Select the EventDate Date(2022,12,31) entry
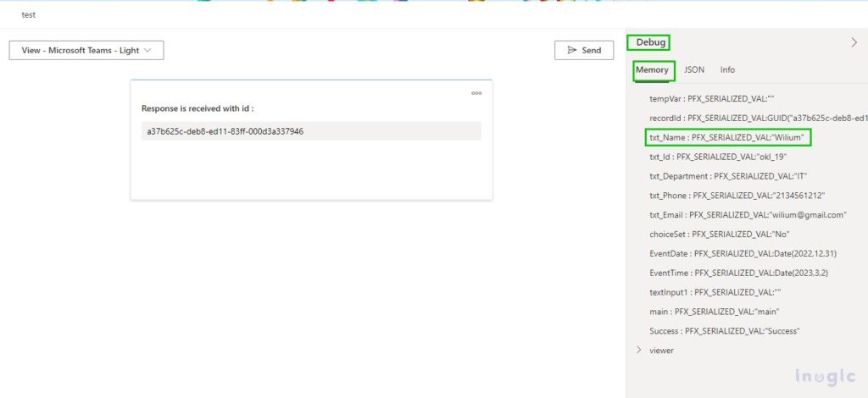This screenshot has height=398, width=868. click(743, 253)
